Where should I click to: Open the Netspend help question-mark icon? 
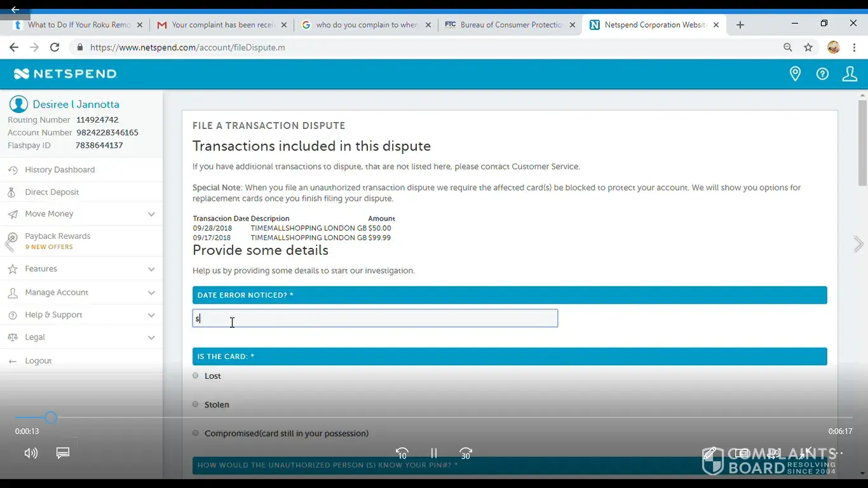(822, 74)
